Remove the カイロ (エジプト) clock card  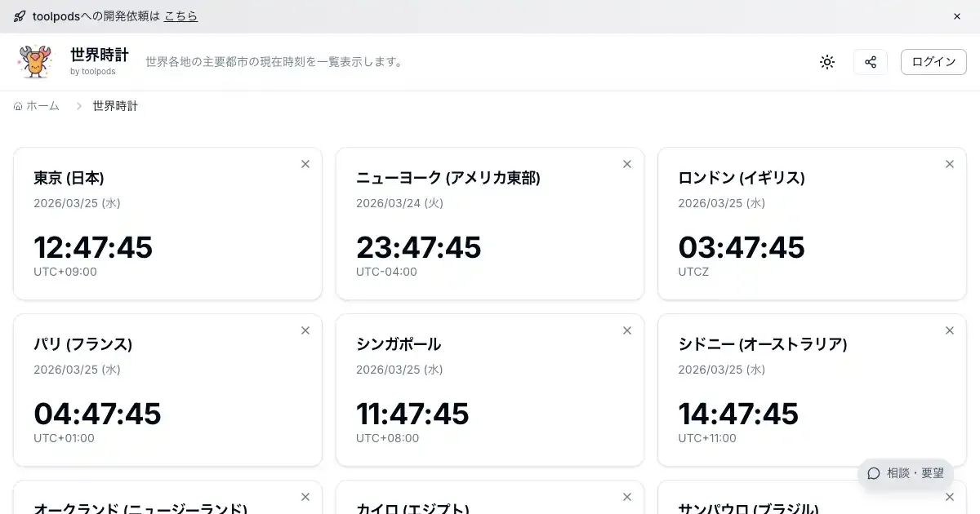[x=627, y=497]
